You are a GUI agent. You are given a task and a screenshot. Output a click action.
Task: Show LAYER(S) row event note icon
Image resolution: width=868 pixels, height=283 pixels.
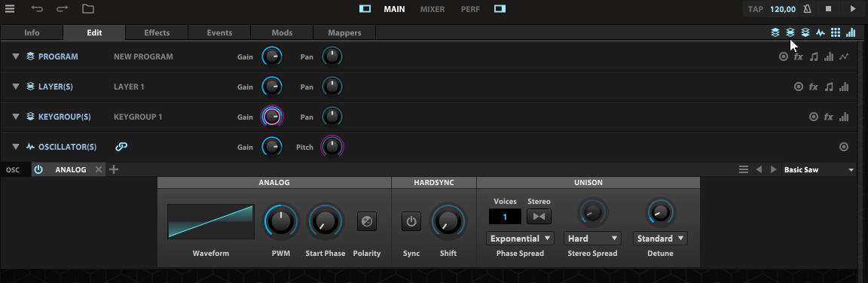tap(829, 87)
